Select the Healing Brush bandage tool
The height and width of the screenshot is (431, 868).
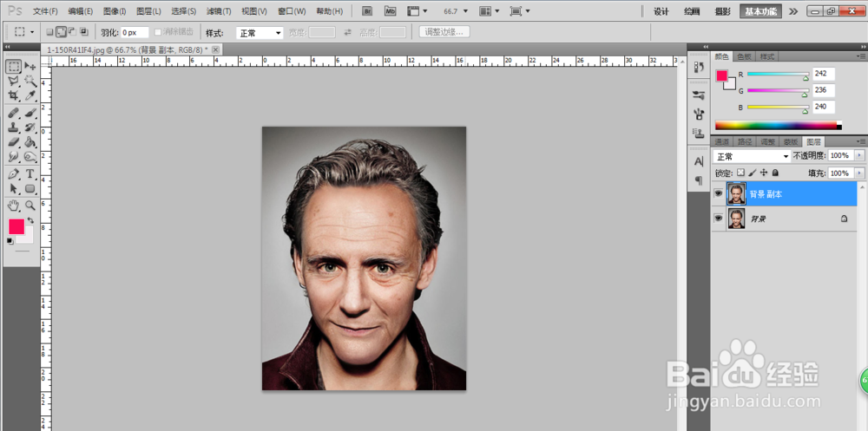pyautogui.click(x=14, y=113)
